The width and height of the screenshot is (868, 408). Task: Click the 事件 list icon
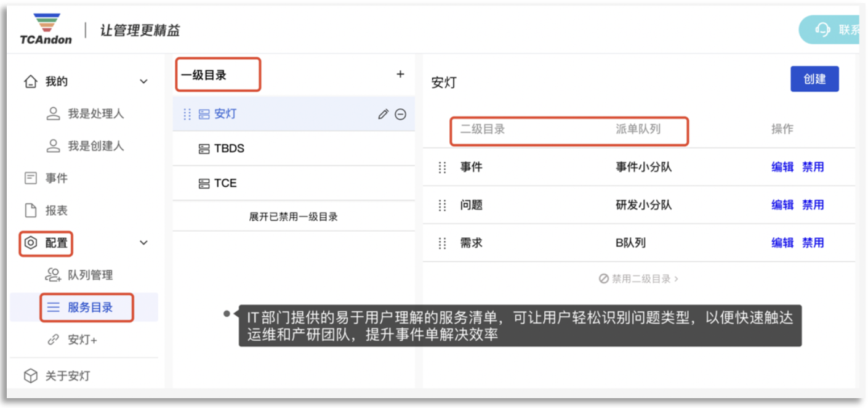click(x=30, y=178)
